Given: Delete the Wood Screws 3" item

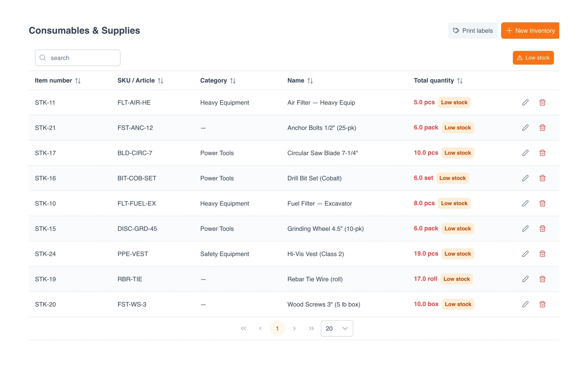Looking at the screenshot, I should 542,304.
